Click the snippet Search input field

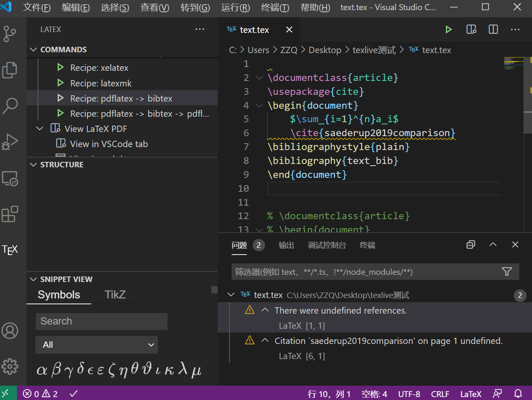point(101,321)
